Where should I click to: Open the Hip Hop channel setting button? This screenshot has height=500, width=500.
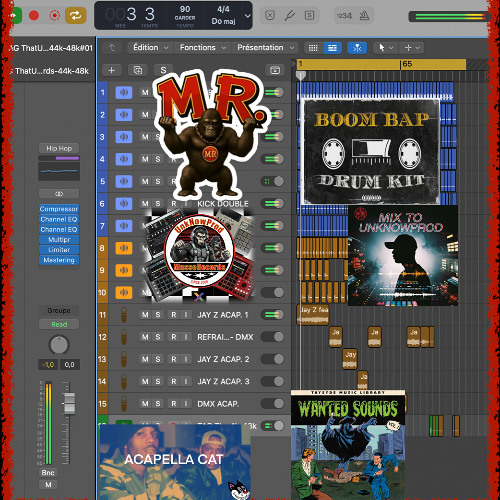59,148
